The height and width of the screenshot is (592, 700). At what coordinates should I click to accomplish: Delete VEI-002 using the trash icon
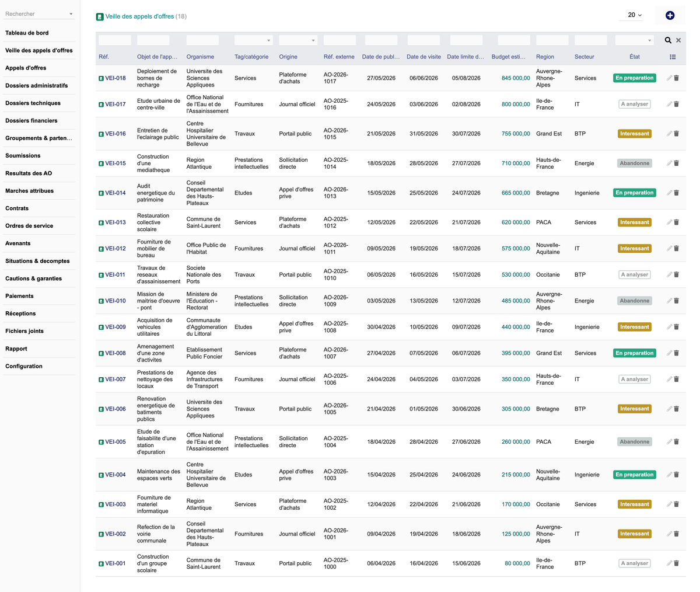coord(677,534)
